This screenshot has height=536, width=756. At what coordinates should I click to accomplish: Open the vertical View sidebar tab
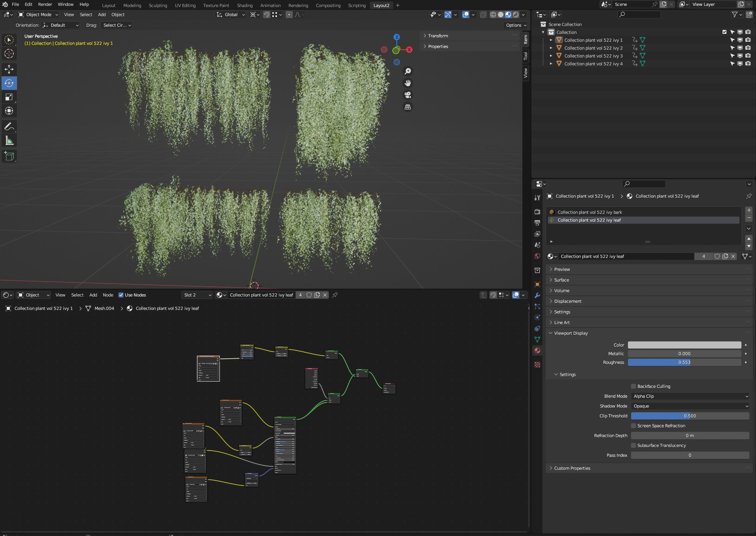pos(526,73)
